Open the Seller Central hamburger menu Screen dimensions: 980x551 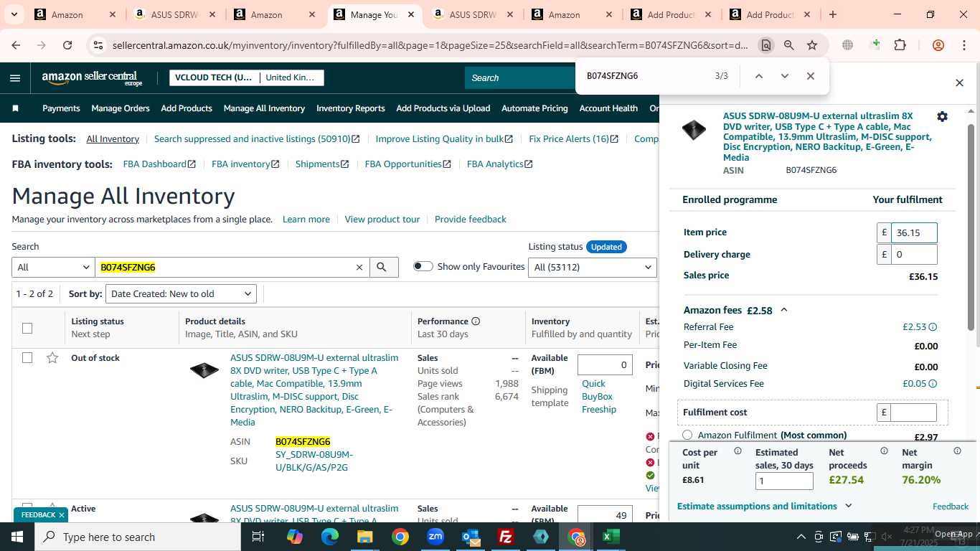15,78
